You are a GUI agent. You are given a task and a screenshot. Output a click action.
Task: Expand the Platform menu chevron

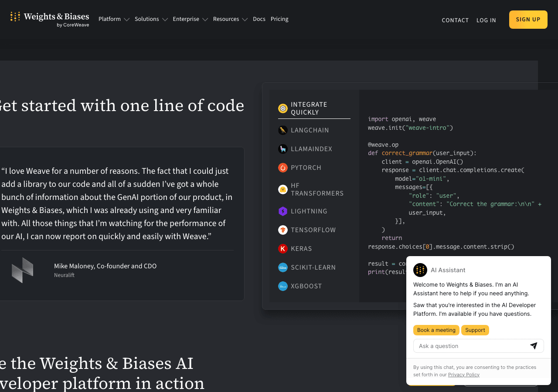(126, 20)
